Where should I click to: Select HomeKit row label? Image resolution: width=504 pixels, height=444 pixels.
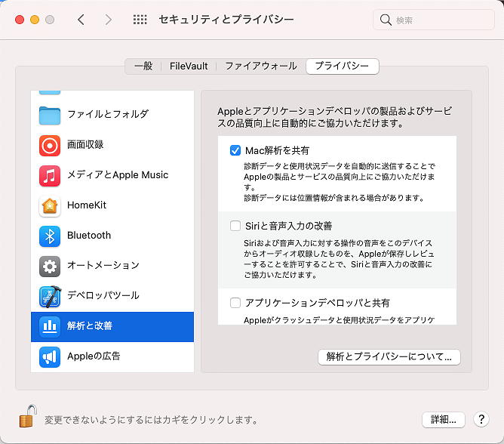coord(87,205)
